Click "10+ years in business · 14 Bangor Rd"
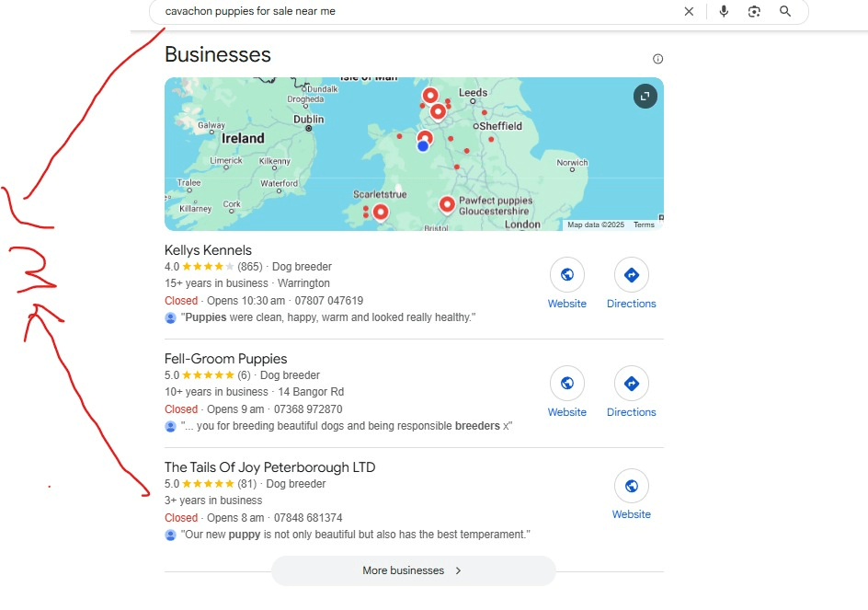Image resolution: width=868 pixels, height=610 pixels. [x=254, y=392]
